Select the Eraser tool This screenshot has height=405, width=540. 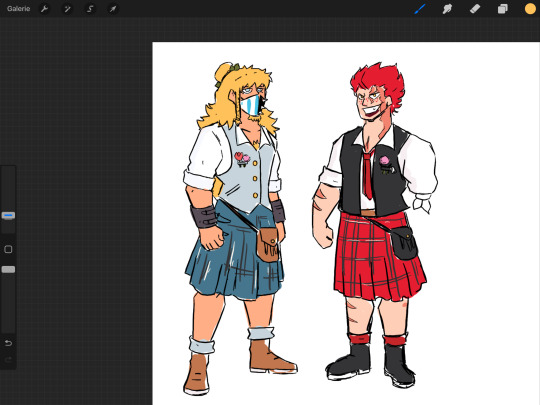click(475, 9)
